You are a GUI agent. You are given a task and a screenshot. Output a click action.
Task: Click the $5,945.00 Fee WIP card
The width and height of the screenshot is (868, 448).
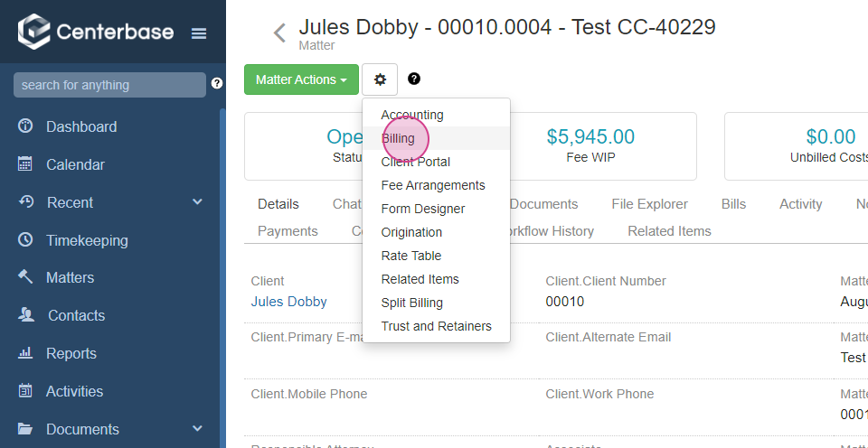pyautogui.click(x=590, y=146)
